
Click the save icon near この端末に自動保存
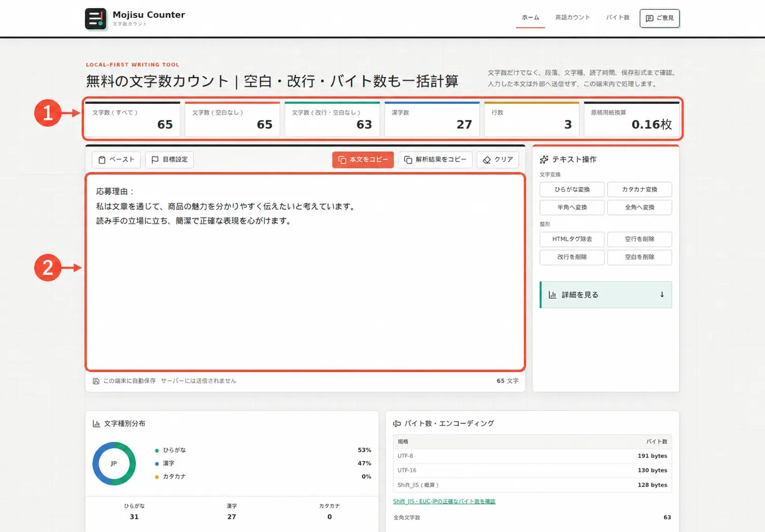(x=96, y=381)
